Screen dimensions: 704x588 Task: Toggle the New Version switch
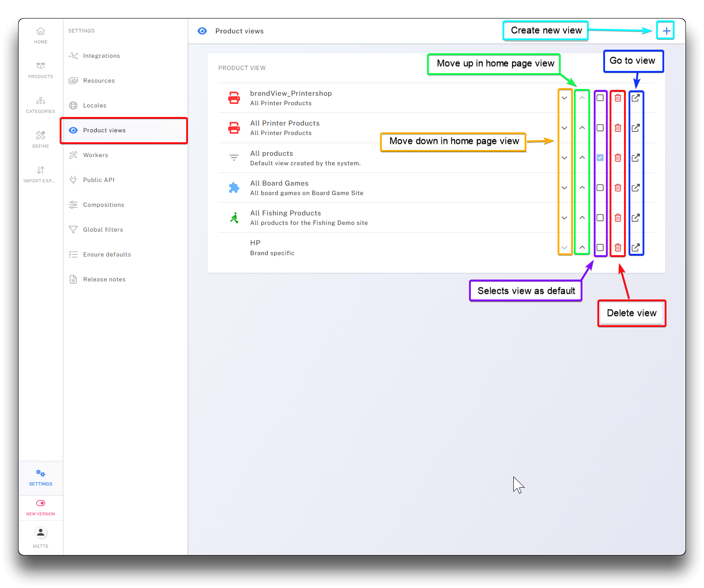41,503
